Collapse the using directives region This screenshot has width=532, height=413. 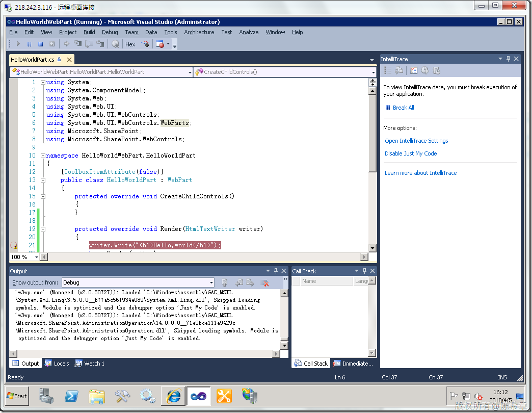(x=43, y=82)
